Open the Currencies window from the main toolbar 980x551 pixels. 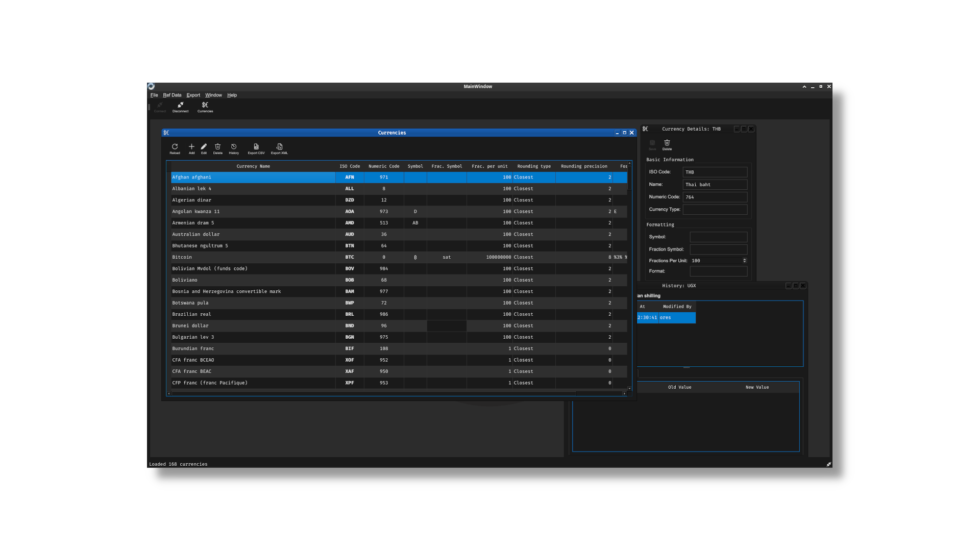point(205,107)
